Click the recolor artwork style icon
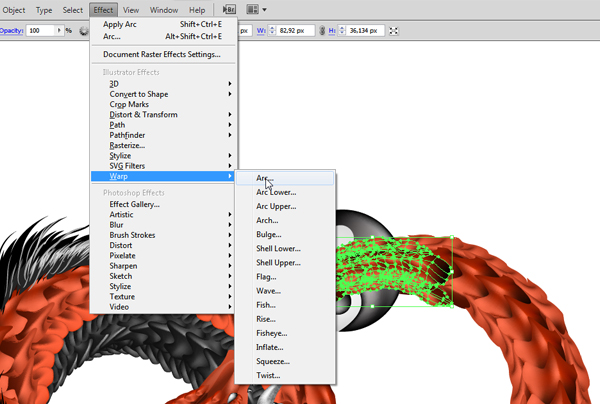This screenshot has height=404, width=600. pyautogui.click(x=84, y=31)
